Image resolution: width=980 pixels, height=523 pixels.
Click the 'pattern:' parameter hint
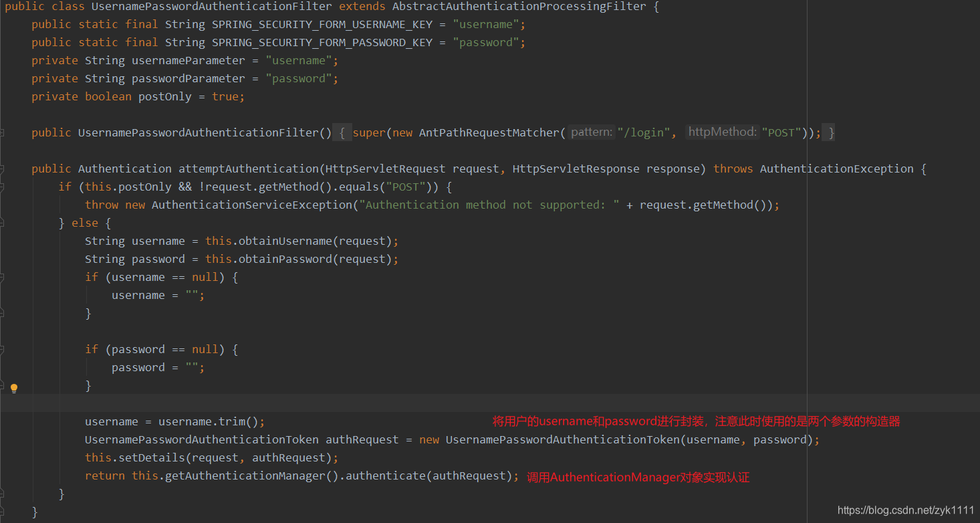tap(592, 132)
